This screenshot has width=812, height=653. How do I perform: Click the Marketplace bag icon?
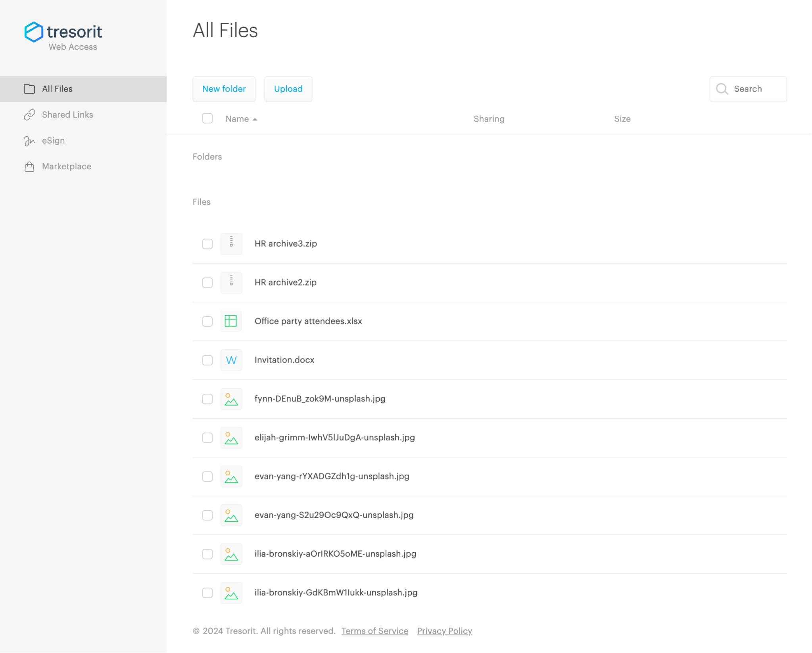[x=29, y=167]
